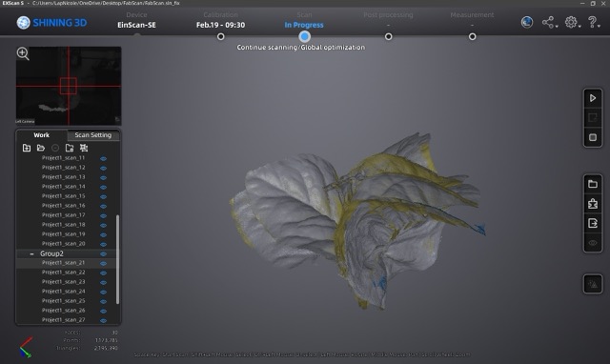Image resolution: width=610 pixels, height=364 pixels.
Task: Toggle visibility of Project1_scan_20
Action: pos(103,244)
